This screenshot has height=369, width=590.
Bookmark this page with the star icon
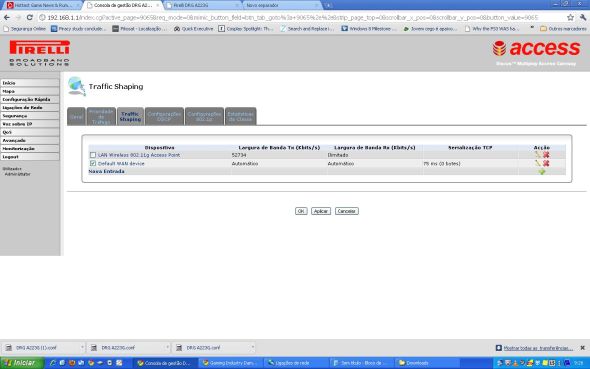pos(570,17)
